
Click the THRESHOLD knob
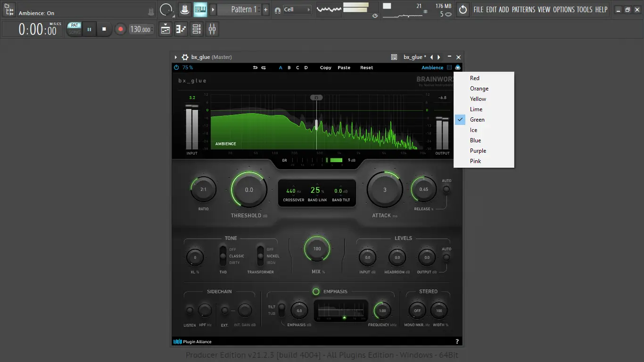249,189
